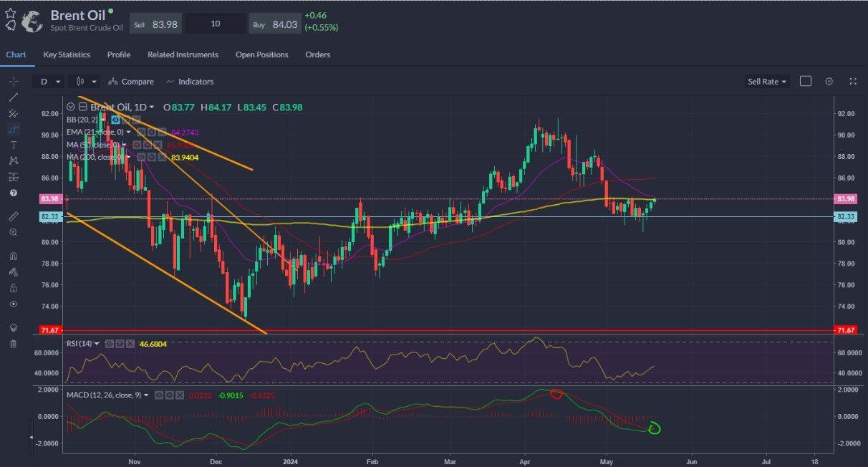Toggle stay-in-drawing-mode pencil lock
Screen dimensions: 868x467
point(13,271)
